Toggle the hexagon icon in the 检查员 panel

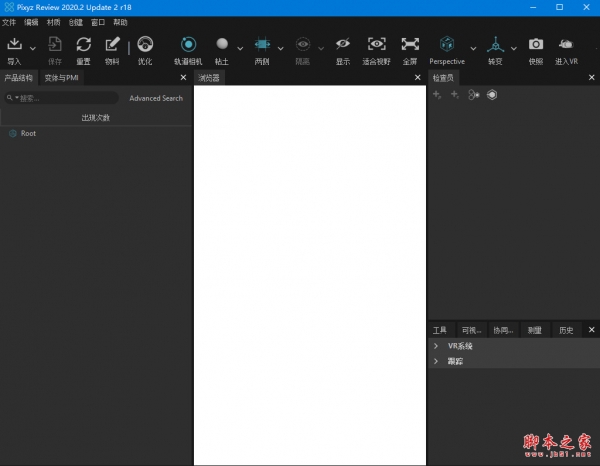(492, 95)
